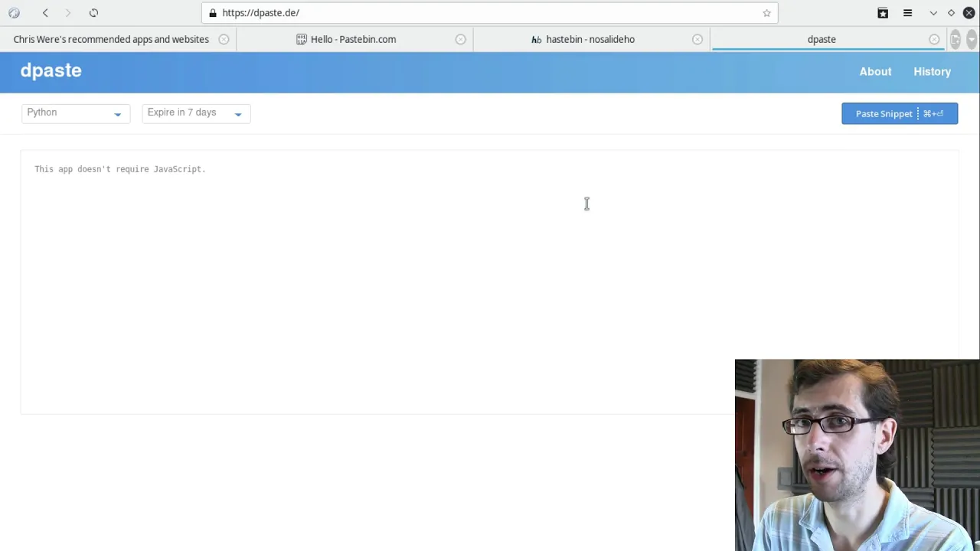Expand the Expire in 7 days dropdown
980x551 pixels.
(x=196, y=113)
